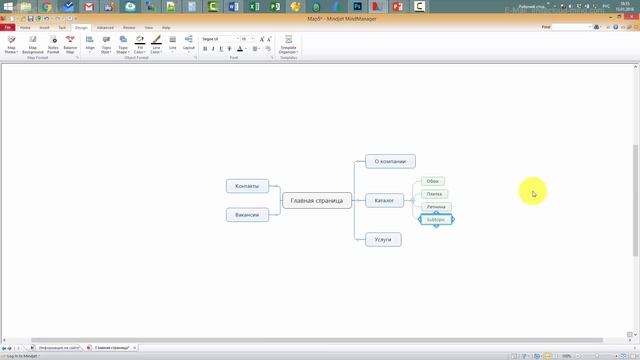Screen dimensions: 640x360
Task: Toggle strikethrough formatting
Action: [229, 49]
